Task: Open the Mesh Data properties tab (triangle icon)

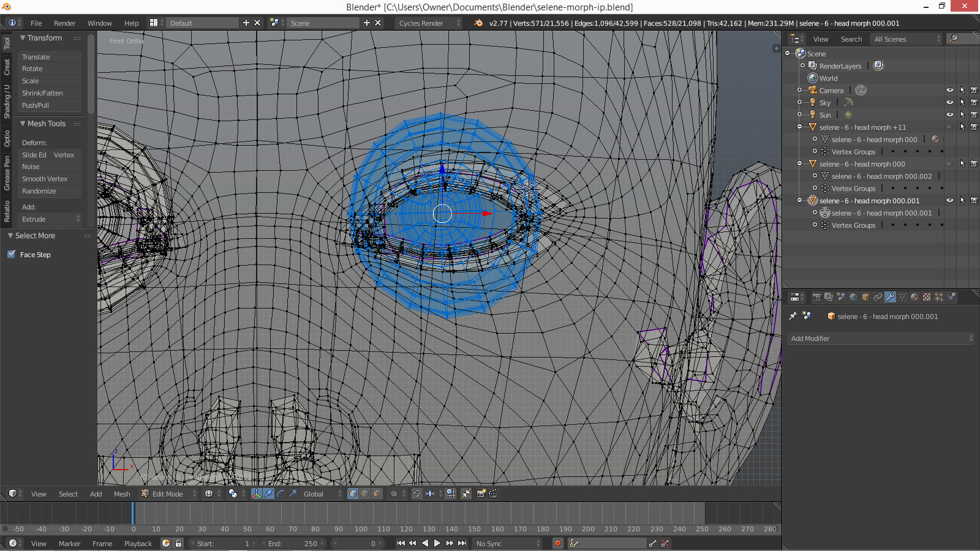Action: [x=902, y=297]
